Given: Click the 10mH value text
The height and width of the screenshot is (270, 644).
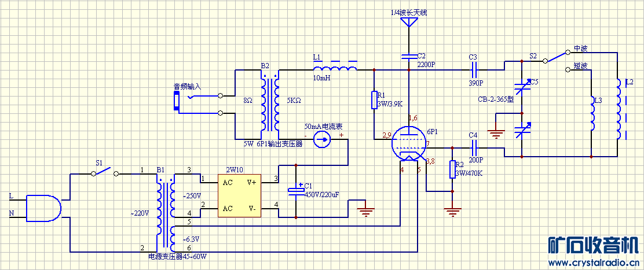Looking at the screenshot, I should click(x=321, y=78).
